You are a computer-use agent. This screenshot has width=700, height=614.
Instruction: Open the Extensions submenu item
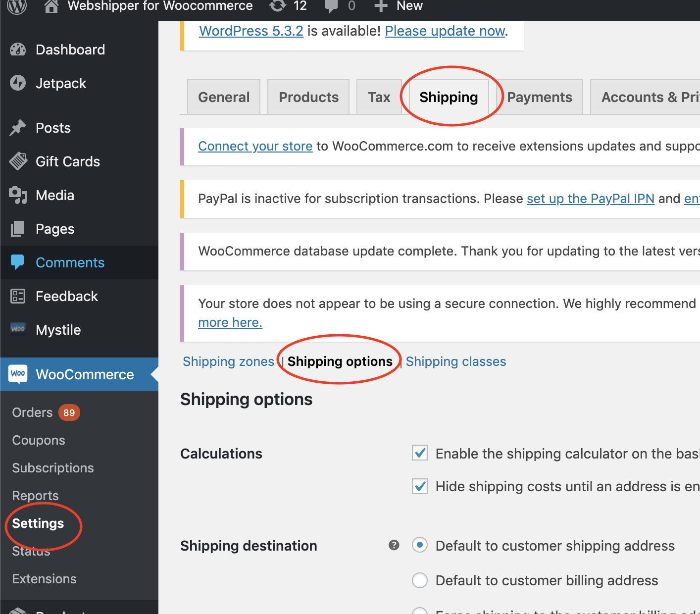44,579
